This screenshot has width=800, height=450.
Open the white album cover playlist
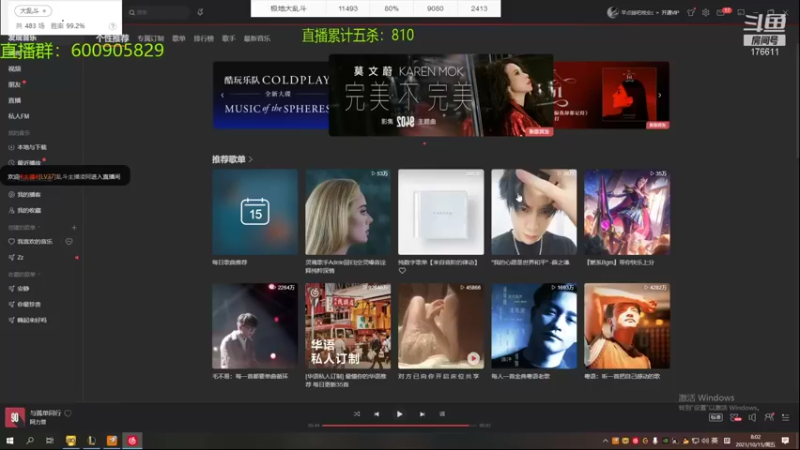441,212
